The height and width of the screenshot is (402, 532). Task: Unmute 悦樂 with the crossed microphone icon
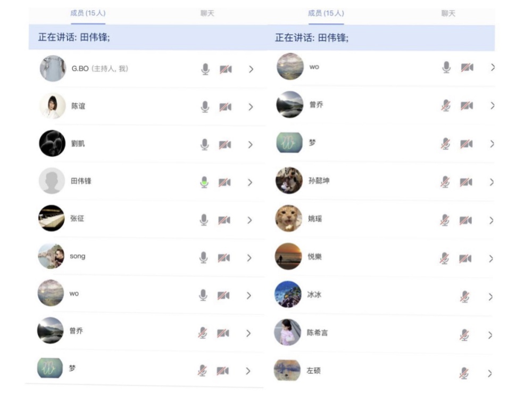point(444,258)
